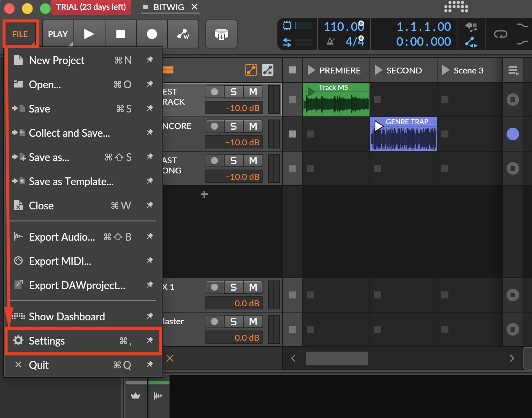This screenshot has height=418, width=532.
Task: Select New Project menu entry
Action: pos(84,60)
